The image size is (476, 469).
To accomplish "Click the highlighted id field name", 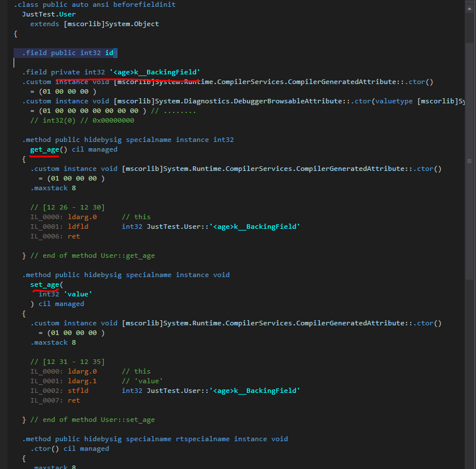I will pyautogui.click(x=109, y=53).
